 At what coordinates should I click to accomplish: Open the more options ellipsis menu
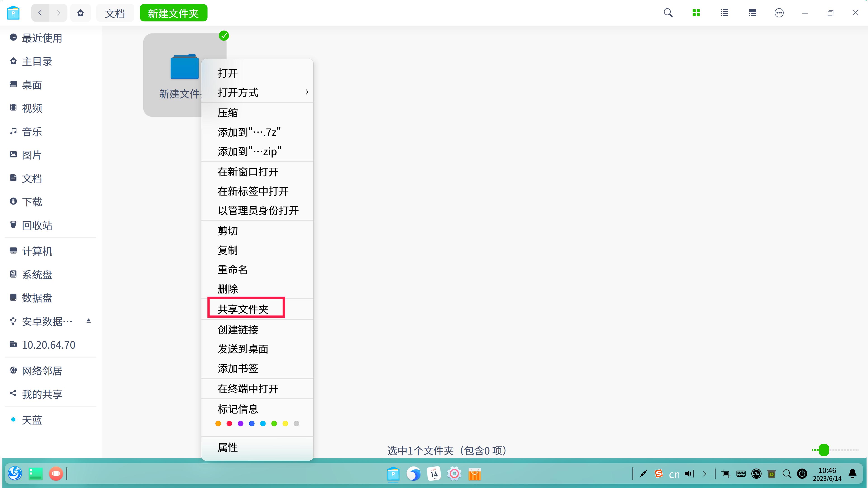779,13
